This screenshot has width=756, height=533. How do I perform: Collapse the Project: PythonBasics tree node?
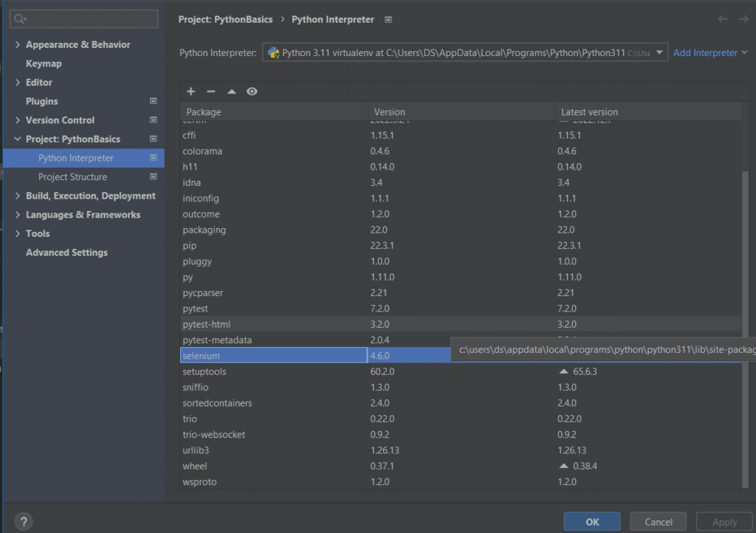18,140
